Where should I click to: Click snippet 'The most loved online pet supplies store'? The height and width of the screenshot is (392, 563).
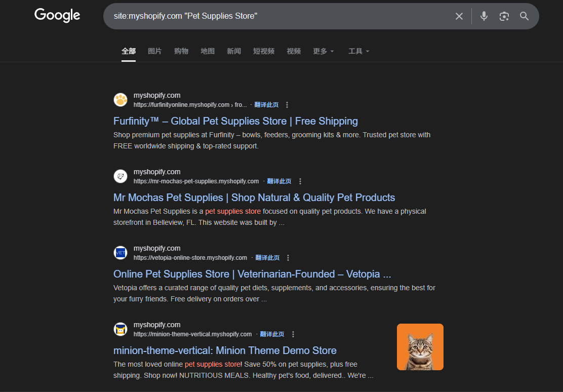coord(243,370)
